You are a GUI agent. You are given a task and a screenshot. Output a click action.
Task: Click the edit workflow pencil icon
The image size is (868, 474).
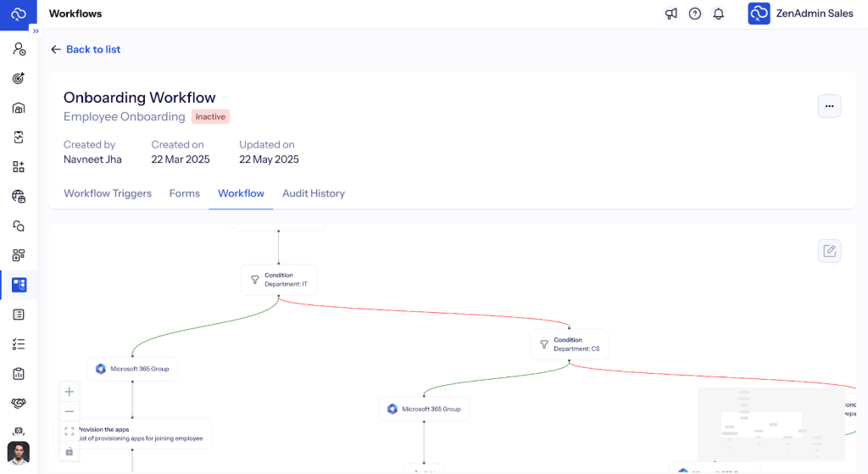point(829,251)
